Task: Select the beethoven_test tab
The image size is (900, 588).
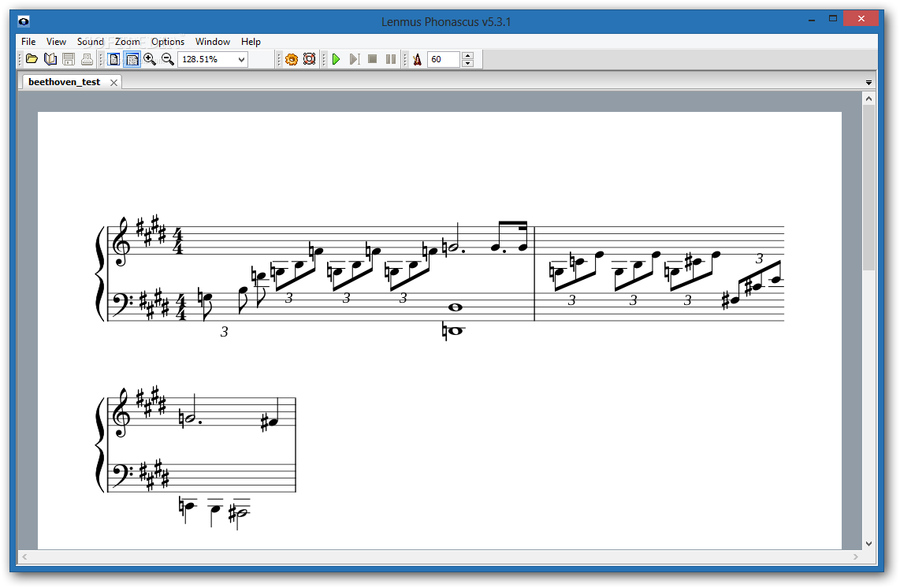Action: [65, 82]
